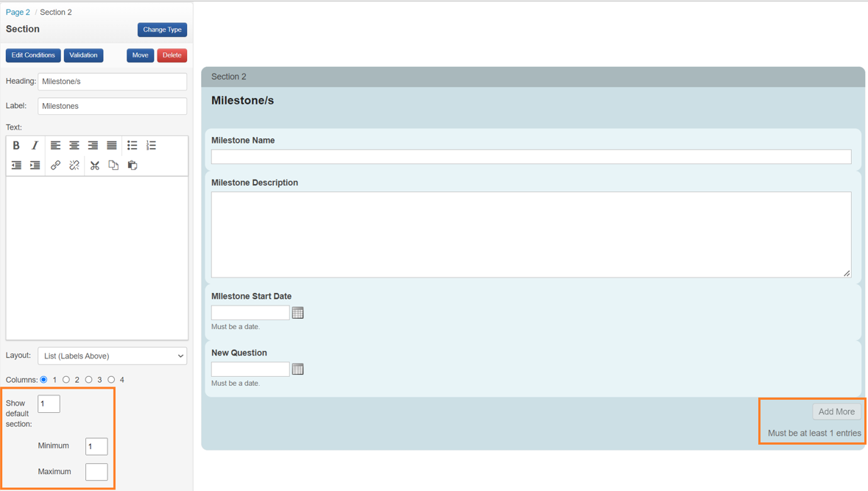868x491 pixels.
Task: Select the 3 columns radio option
Action: click(x=89, y=380)
